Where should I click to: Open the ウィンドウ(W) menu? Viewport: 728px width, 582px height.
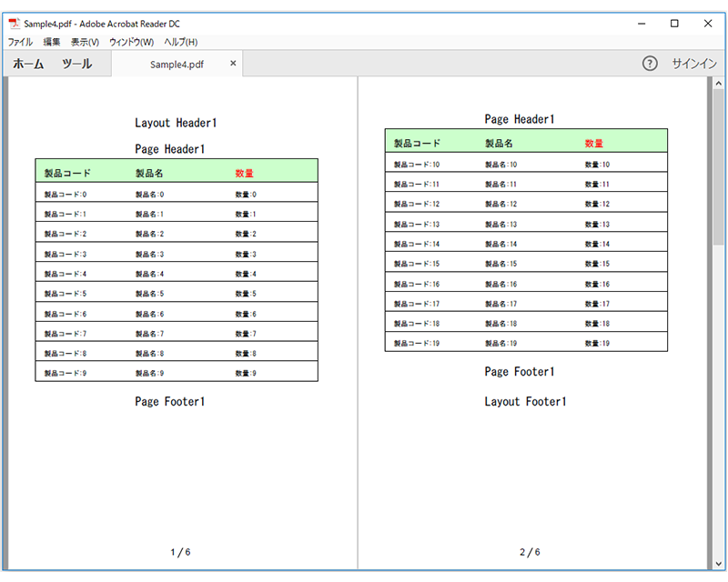click(x=131, y=42)
